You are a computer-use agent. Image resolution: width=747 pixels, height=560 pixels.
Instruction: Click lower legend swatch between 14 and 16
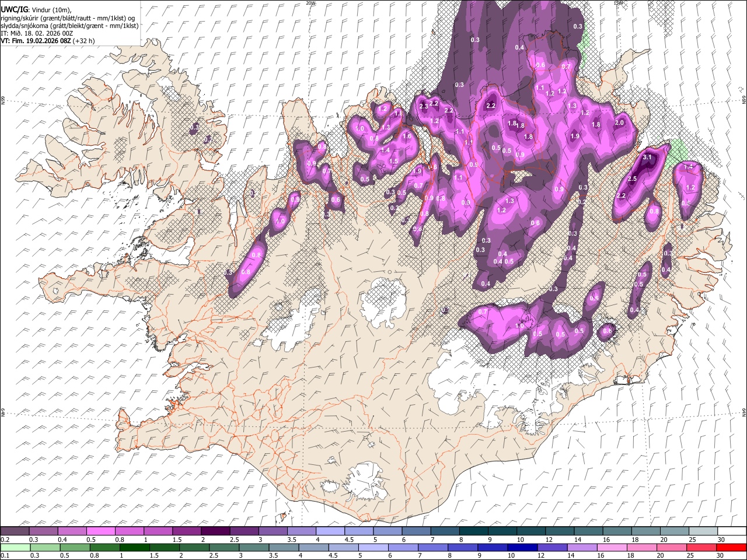582,547
